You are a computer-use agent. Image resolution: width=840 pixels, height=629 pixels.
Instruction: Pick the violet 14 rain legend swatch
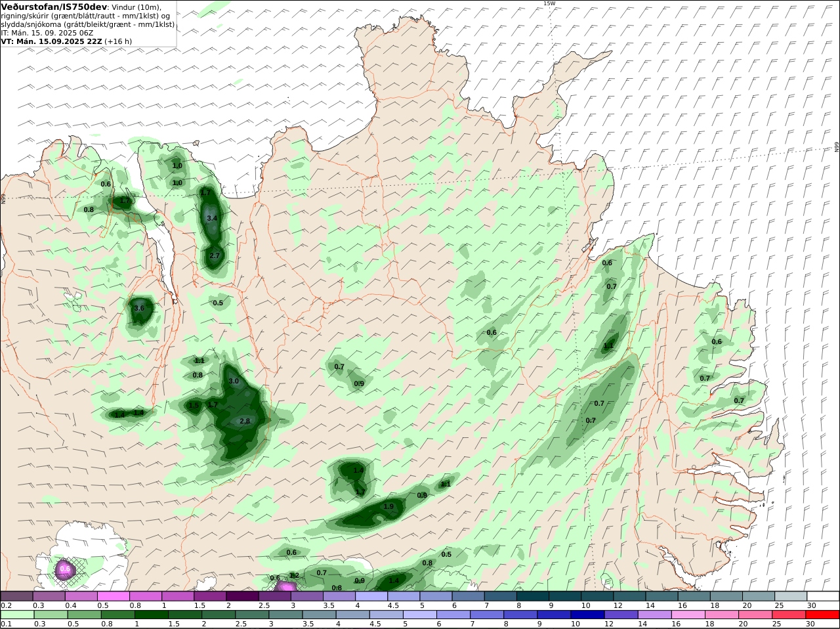(654, 615)
